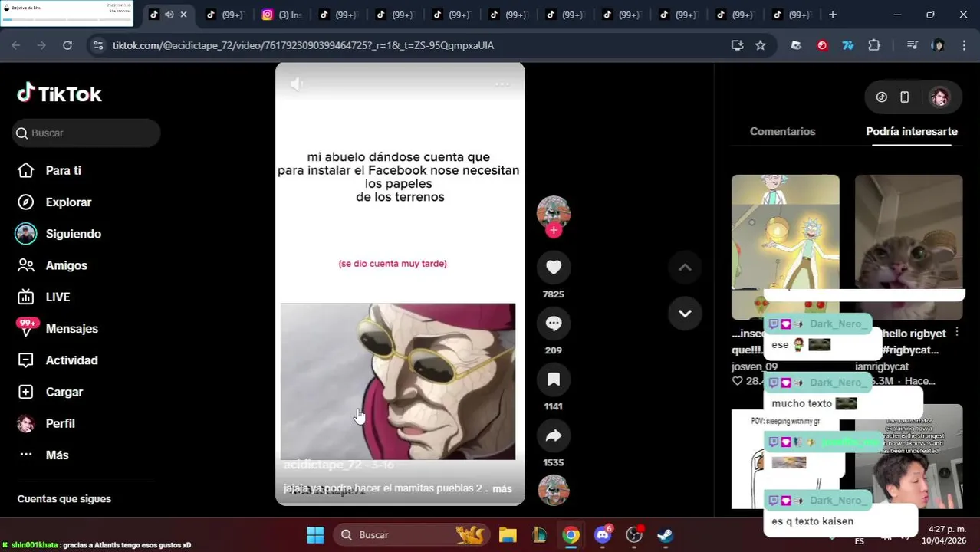Open the cat 'hello rigbyet' recommended video
The image size is (980, 552).
click(x=909, y=247)
